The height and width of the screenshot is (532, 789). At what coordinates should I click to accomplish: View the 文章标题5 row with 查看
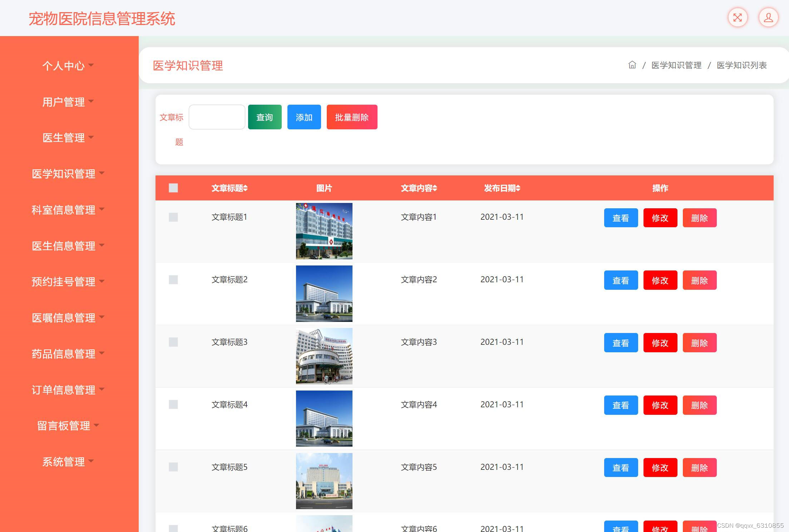pyautogui.click(x=621, y=467)
